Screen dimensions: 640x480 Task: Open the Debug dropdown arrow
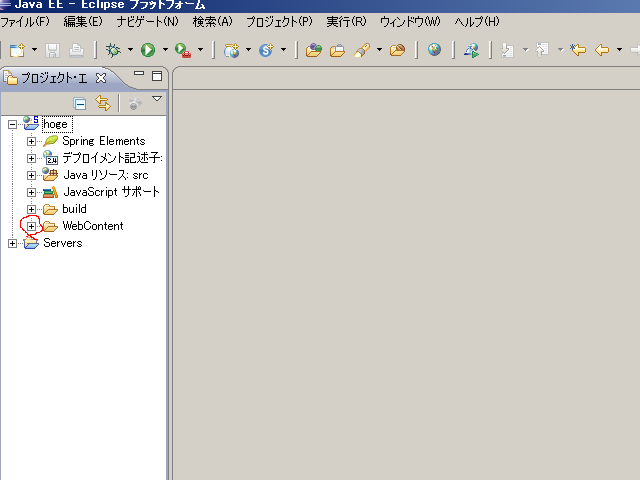[130, 50]
